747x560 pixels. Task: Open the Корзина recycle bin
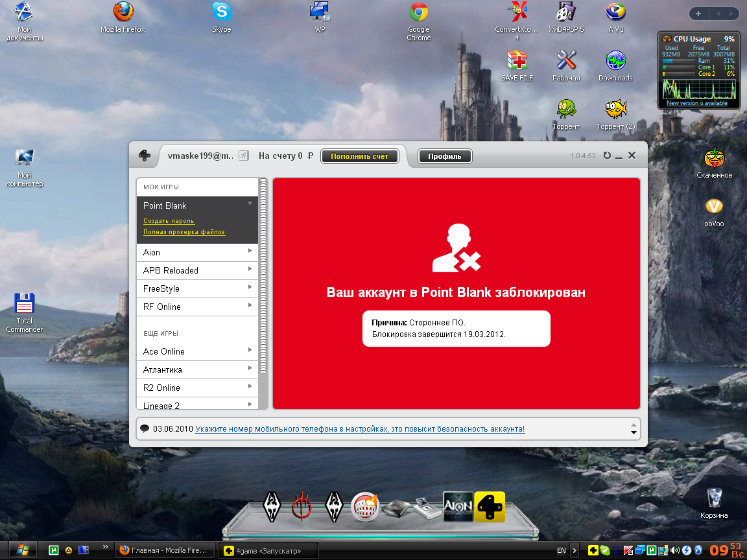pos(714,504)
